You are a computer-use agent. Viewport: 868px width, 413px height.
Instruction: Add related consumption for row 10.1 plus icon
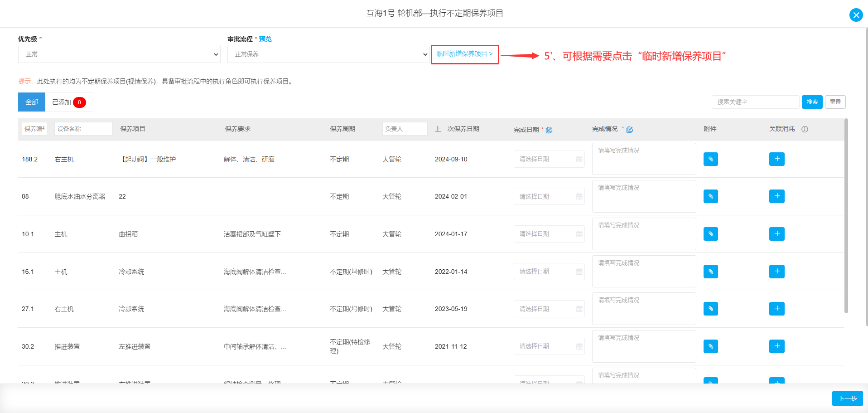[777, 234]
